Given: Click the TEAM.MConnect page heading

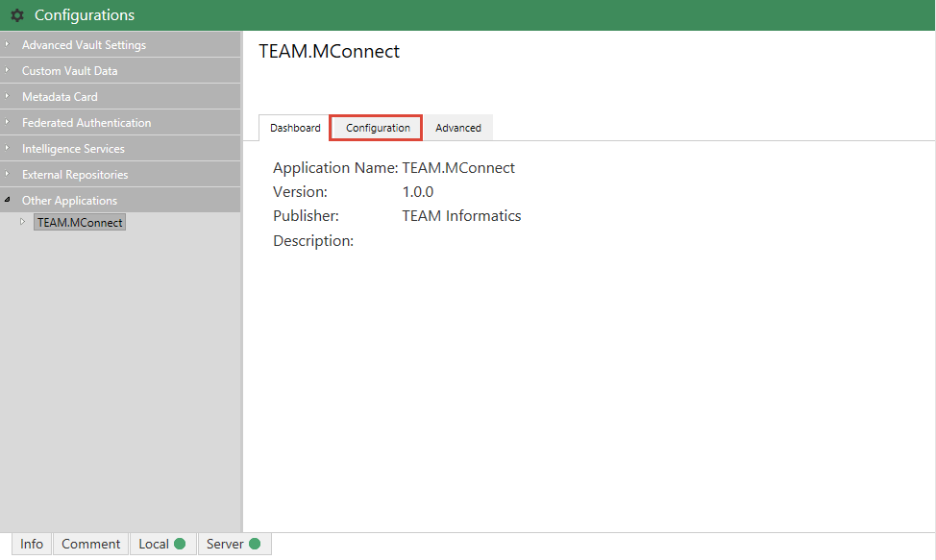Looking at the screenshot, I should tap(330, 52).
